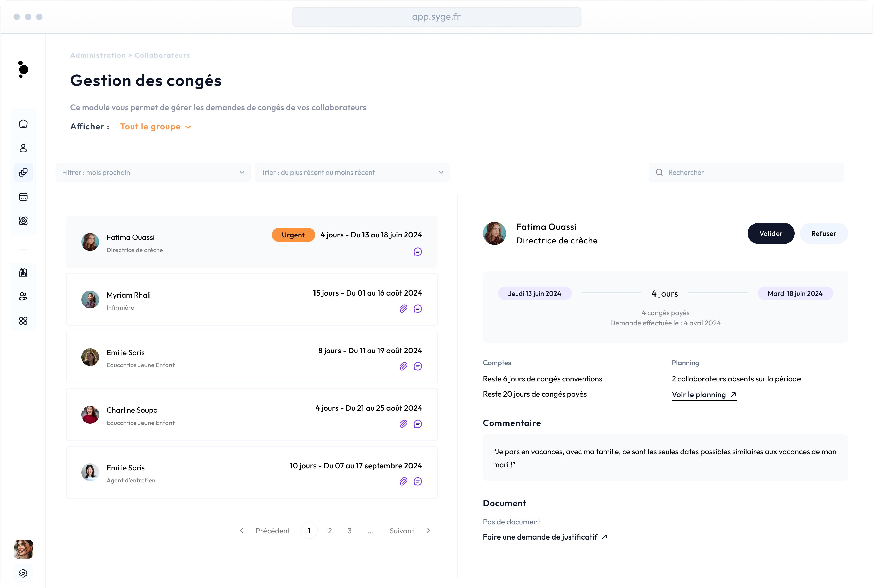873x588 pixels.
Task: Click the Refuser button
Action: coord(823,234)
